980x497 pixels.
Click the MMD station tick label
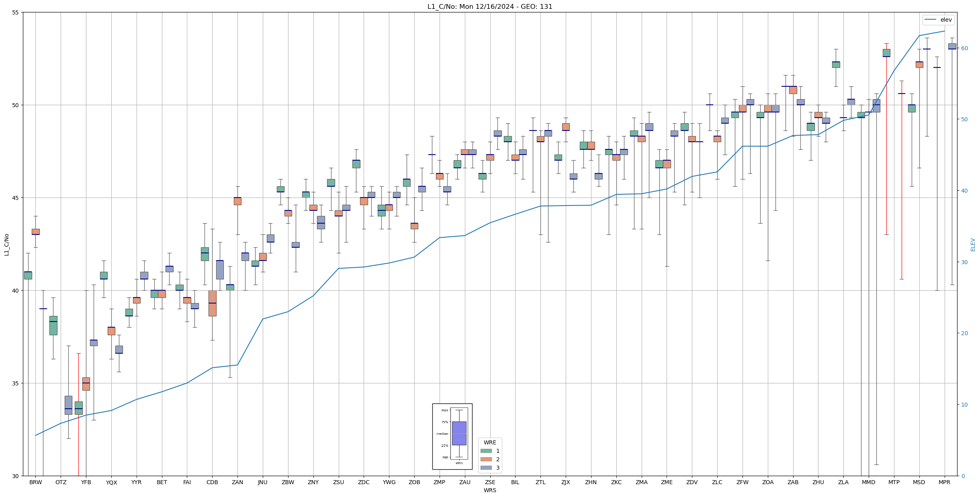click(x=868, y=483)
